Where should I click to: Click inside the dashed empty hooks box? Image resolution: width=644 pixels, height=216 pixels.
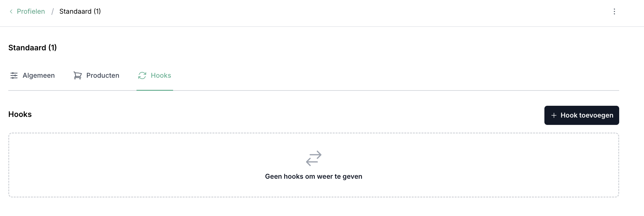pyautogui.click(x=159, y=166)
